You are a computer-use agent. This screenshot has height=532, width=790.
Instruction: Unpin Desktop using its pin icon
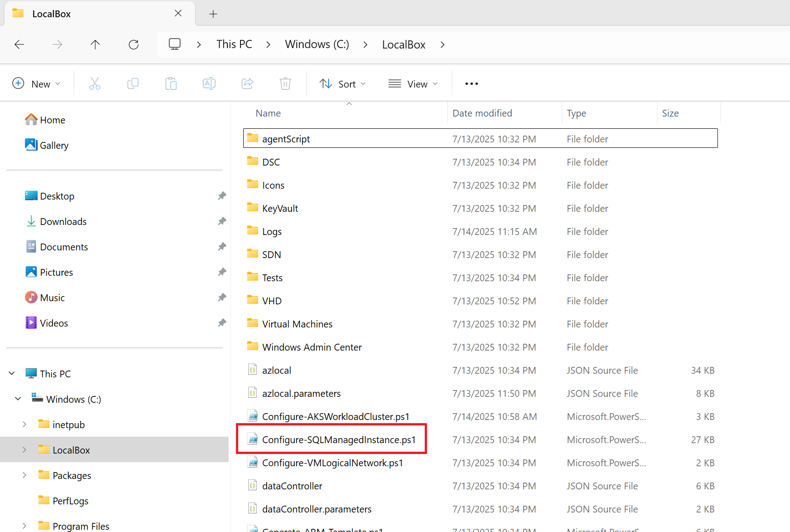tap(222, 196)
